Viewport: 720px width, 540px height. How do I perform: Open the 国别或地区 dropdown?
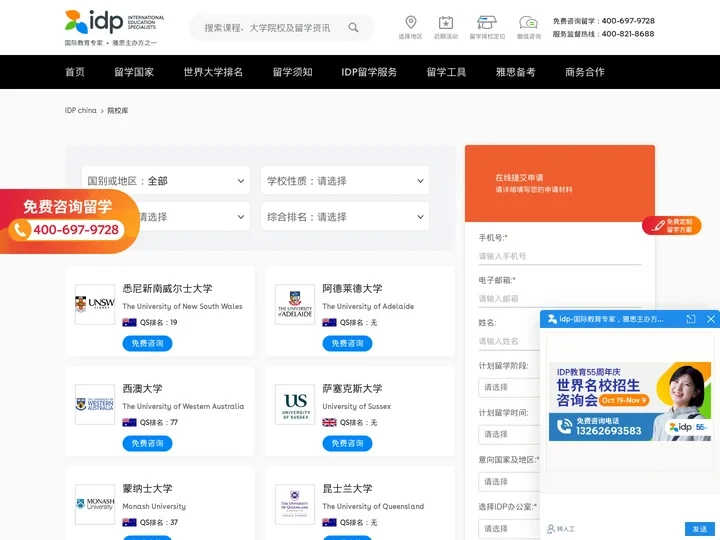[x=166, y=180]
